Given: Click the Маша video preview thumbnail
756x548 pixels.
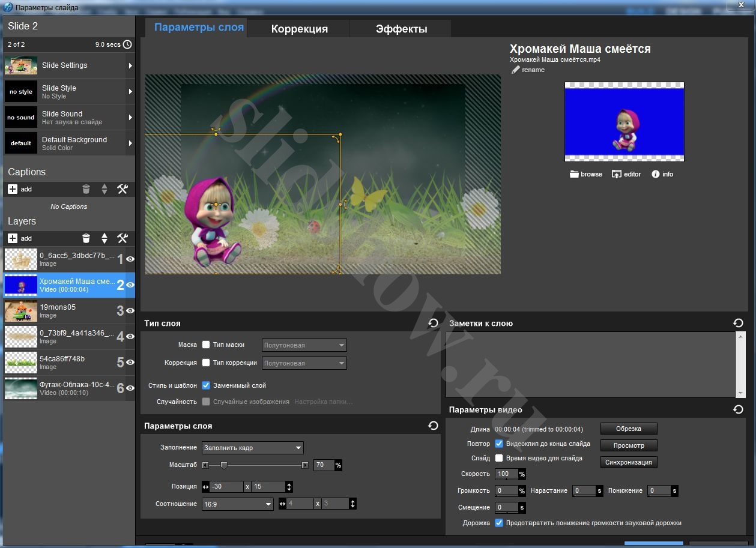Looking at the screenshot, I should [x=624, y=122].
